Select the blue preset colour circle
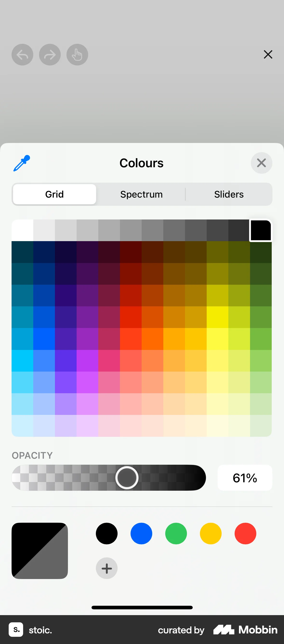 [141, 533]
